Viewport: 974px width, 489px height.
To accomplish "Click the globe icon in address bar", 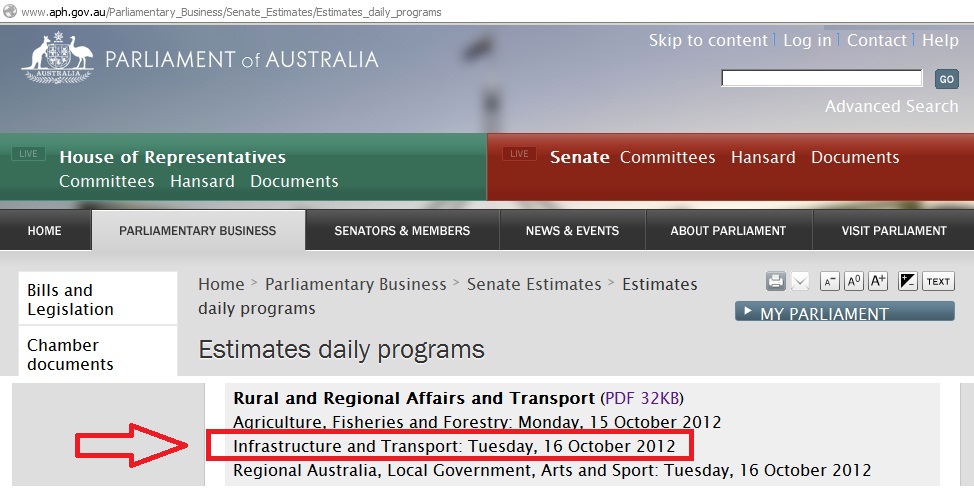I will click(x=9, y=11).
